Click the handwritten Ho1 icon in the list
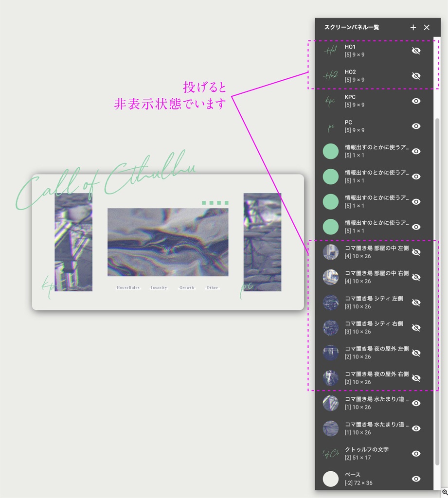This screenshot has height=498, width=448. pyautogui.click(x=331, y=51)
